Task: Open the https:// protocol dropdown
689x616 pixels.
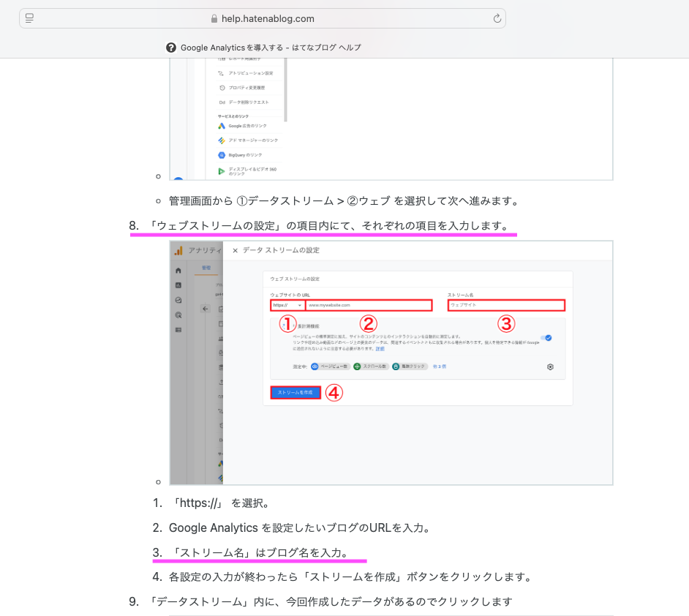Action: click(x=287, y=305)
